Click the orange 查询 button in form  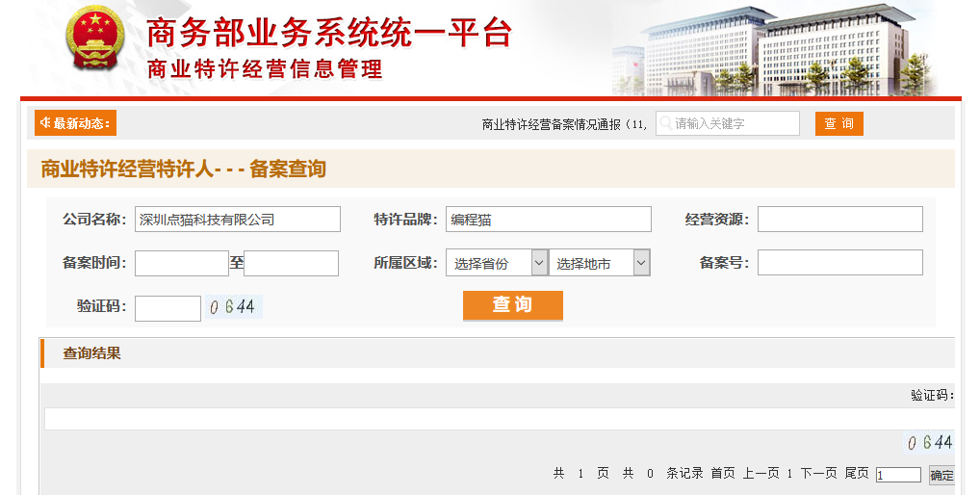(x=512, y=305)
